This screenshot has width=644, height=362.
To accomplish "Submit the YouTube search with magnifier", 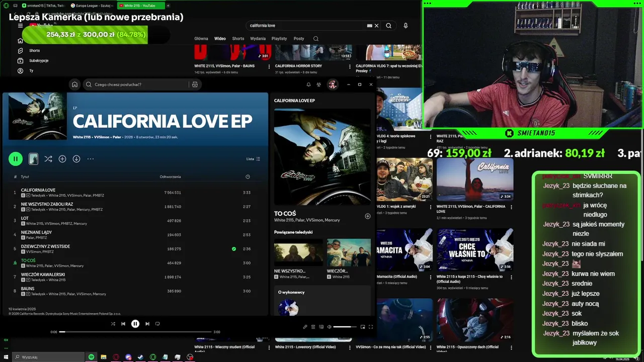I will [388, 26].
